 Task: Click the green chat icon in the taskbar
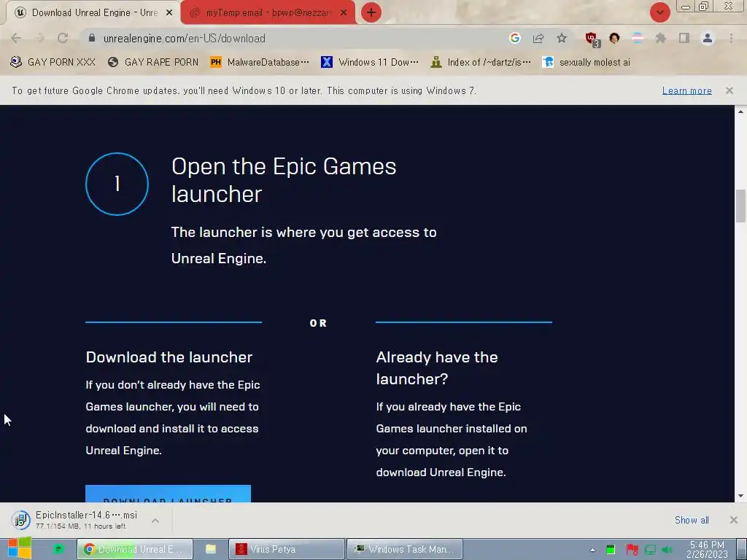tap(58, 549)
